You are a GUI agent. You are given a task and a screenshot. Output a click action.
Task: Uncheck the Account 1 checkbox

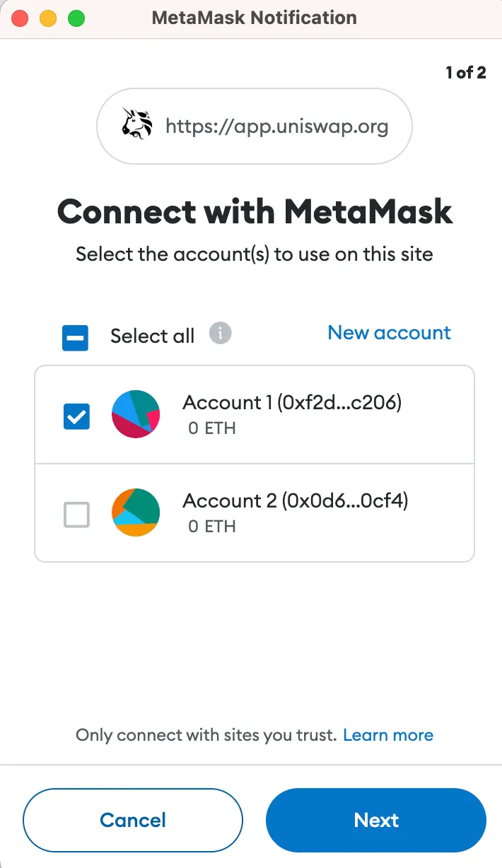click(x=76, y=416)
